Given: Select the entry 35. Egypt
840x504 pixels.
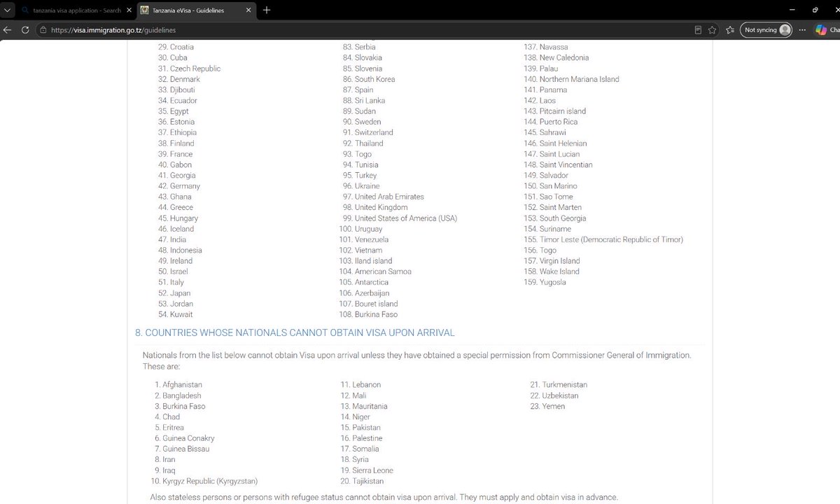Looking at the screenshot, I should [173, 111].
